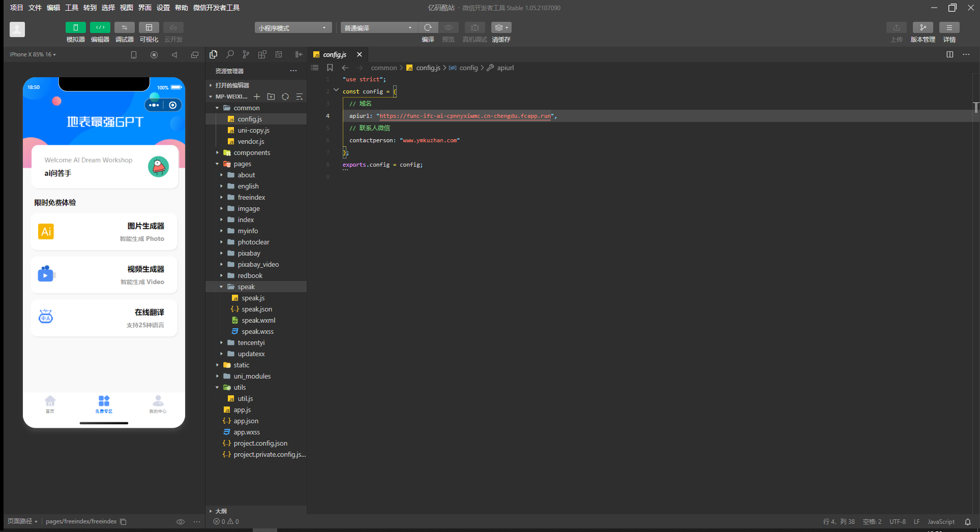
Task: Open the search icon in sidebar
Action: point(230,54)
